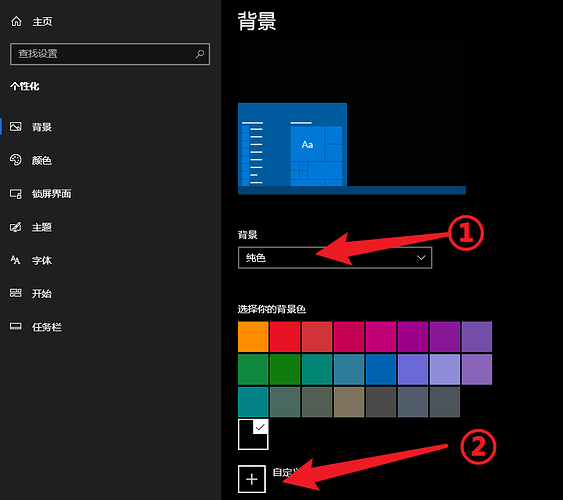Pick the soft red third swatch

(317, 337)
